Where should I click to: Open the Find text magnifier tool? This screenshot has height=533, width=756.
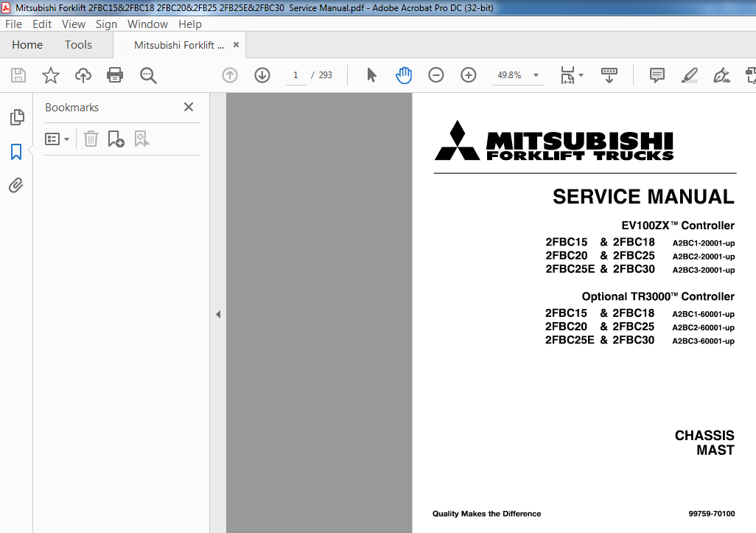coord(148,75)
